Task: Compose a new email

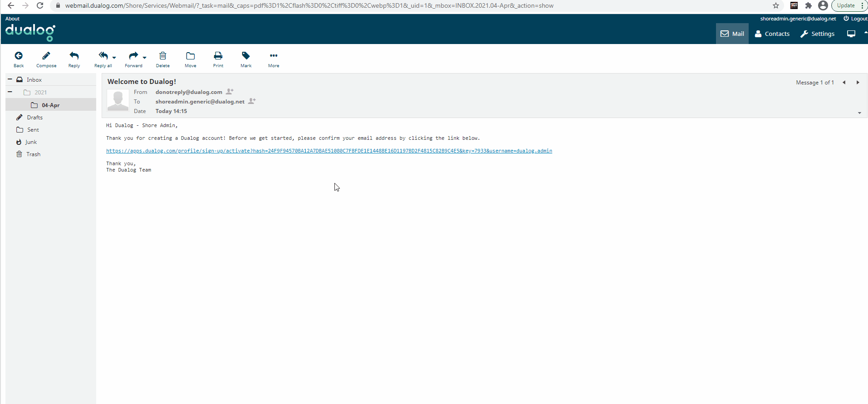Action: (46, 59)
